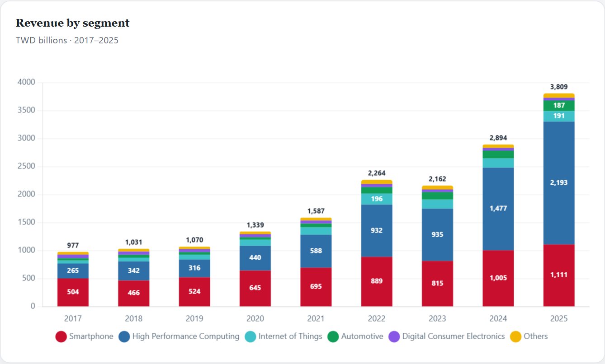Image resolution: width=605 pixels, height=364 pixels.
Task: Select the 2022 Internet of Things segment labeled 196
Action: [x=377, y=199]
